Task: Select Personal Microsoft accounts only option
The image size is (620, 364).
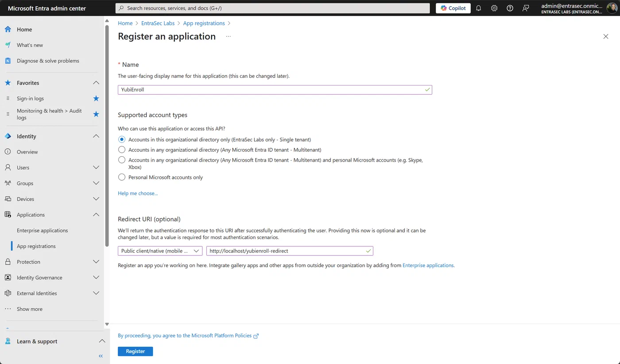Action: tap(122, 177)
